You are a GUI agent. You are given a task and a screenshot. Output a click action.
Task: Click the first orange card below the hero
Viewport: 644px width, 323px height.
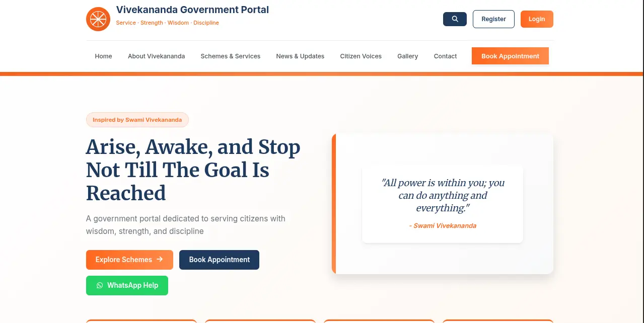pyautogui.click(x=141, y=322)
